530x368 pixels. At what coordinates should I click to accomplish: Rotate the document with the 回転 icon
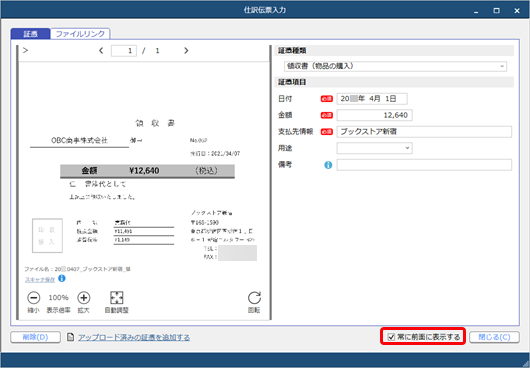click(x=254, y=298)
